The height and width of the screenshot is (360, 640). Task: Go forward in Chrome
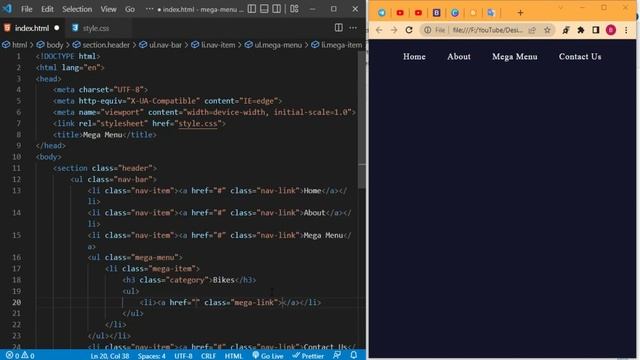click(394, 30)
